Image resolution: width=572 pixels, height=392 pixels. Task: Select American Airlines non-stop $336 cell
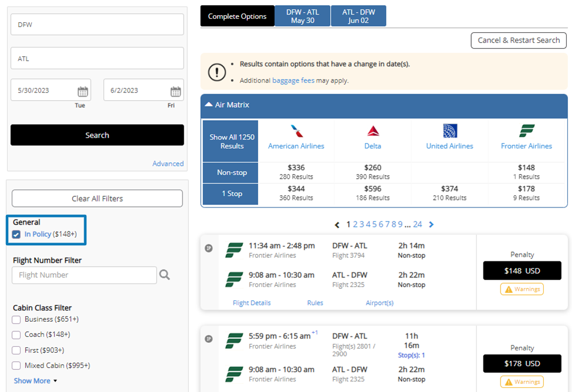[x=296, y=172]
